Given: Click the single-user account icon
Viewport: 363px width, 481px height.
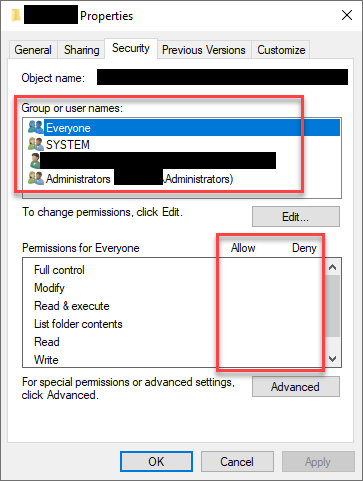Looking at the screenshot, I should tap(35, 161).
